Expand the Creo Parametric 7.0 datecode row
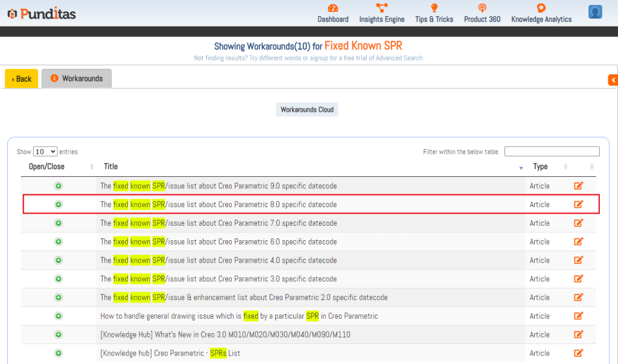The width and height of the screenshot is (618, 364). 59,223
